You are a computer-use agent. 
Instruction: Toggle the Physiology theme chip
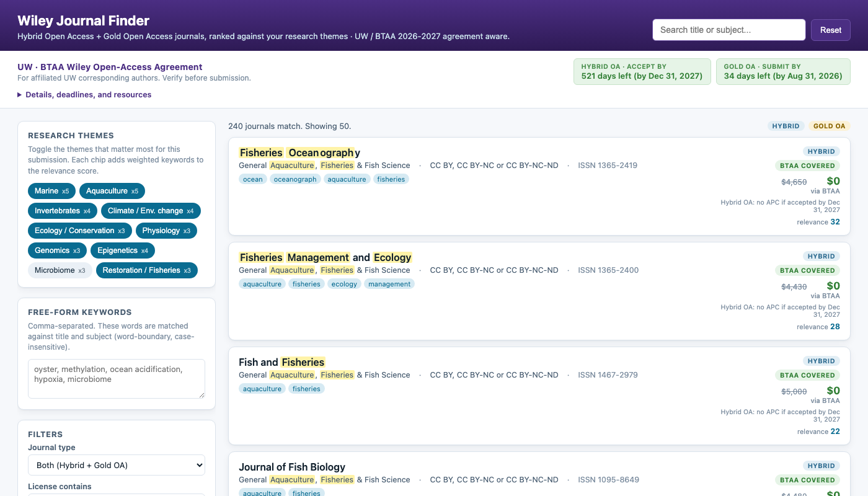coord(166,231)
